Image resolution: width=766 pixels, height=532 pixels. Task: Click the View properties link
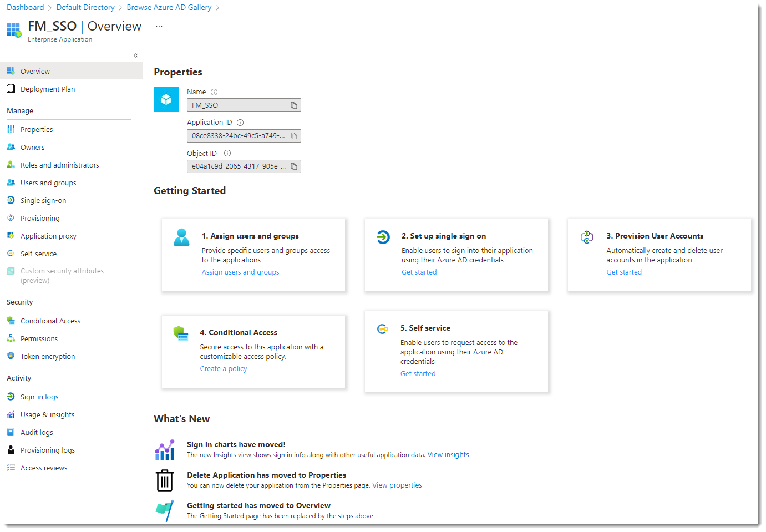397,485
